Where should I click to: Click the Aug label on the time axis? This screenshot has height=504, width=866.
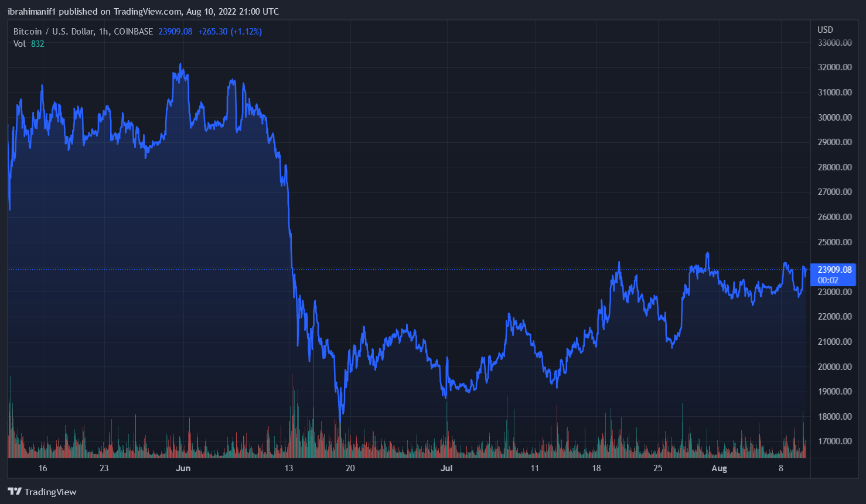(x=719, y=468)
